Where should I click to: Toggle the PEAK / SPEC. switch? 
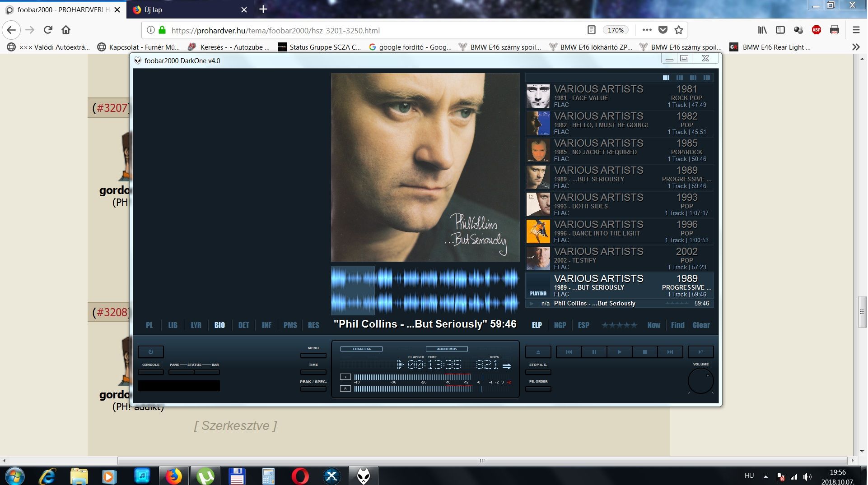click(313, 389)
